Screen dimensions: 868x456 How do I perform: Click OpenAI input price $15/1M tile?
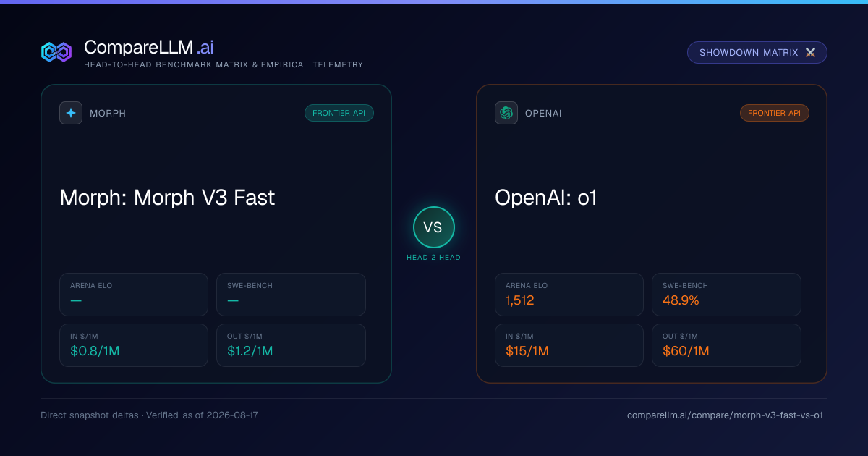569,345
